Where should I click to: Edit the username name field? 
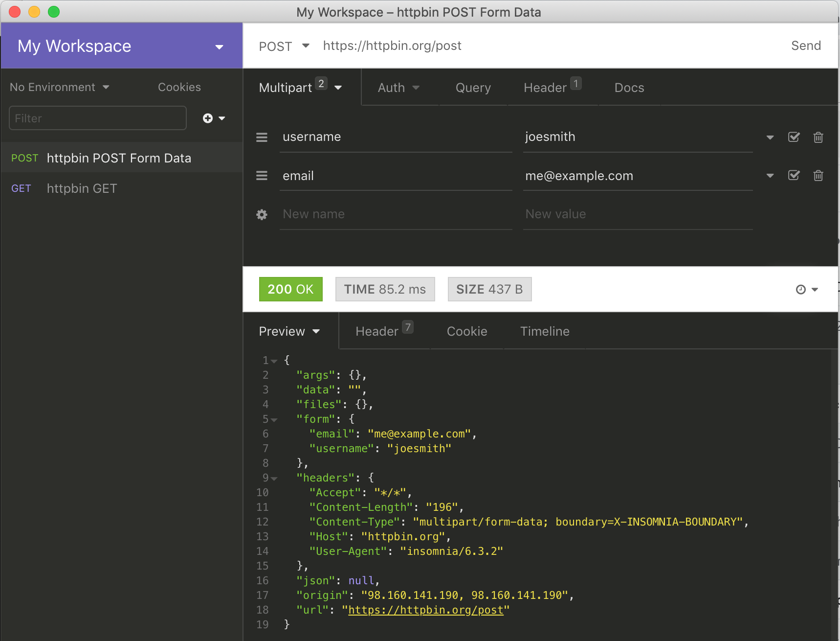click(x=396, y=137)
